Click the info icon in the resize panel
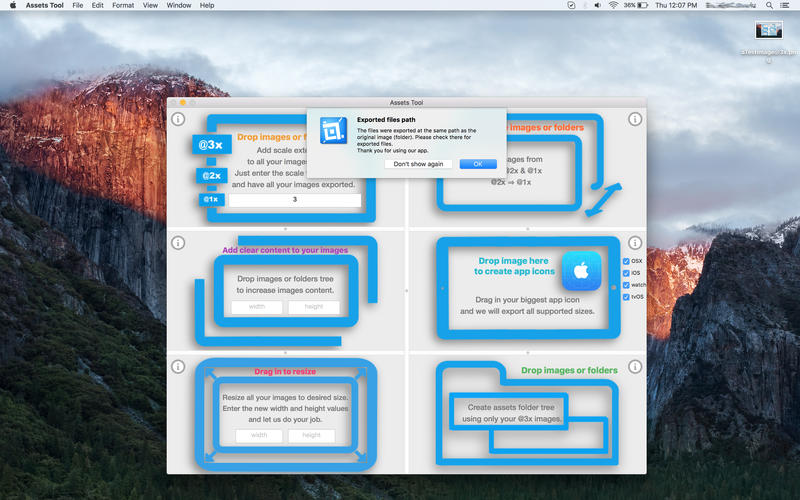The image size is (800, 500). (x=178, y=367)
